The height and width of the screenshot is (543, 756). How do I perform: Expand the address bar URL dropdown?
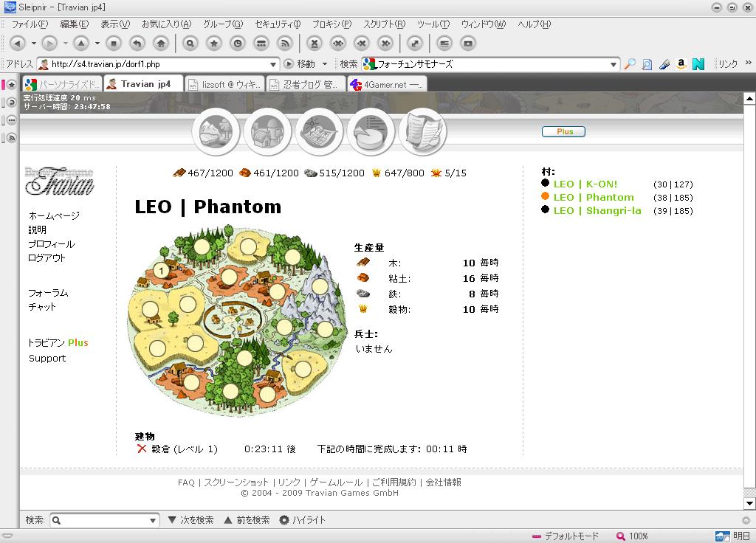tap(273, 64)
